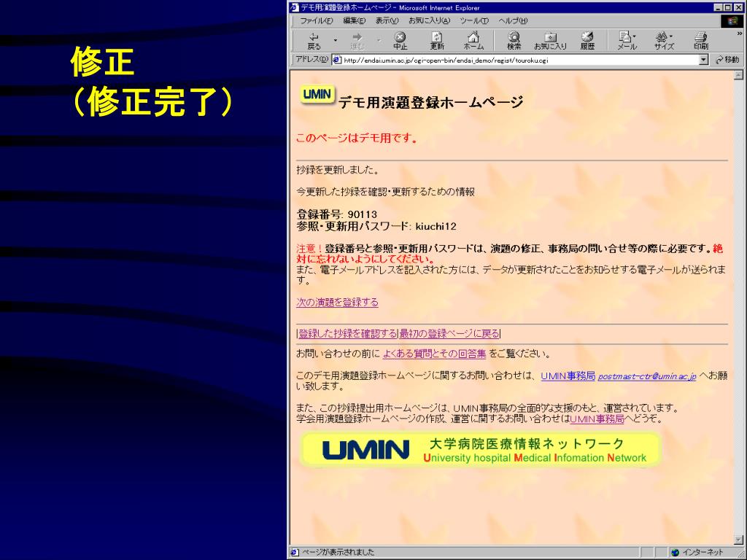Click the デモ用演題登録ホームページ heading
Screen dimensions: 747x560
pos(430,102)
